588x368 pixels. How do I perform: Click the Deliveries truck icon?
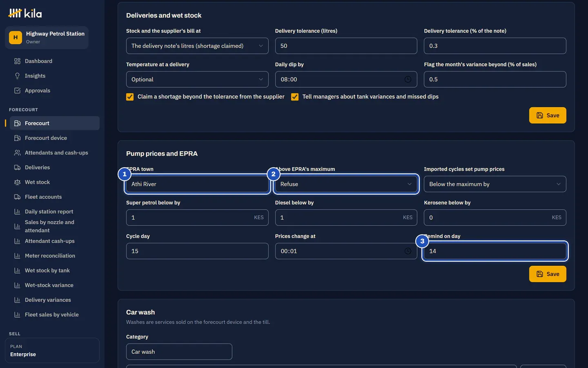tap(17, 167)
